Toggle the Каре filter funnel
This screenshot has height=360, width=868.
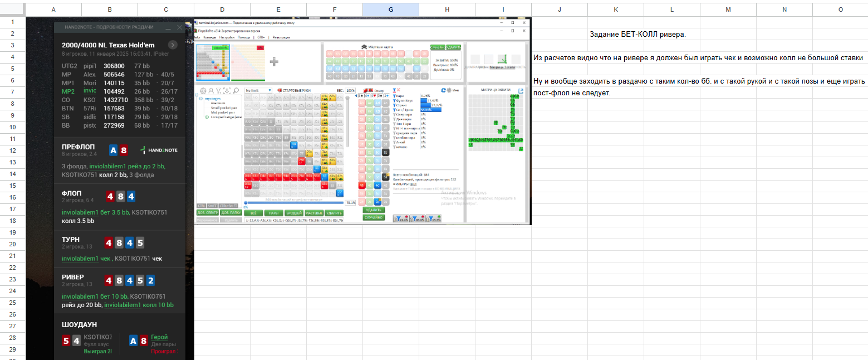[394, 96]
